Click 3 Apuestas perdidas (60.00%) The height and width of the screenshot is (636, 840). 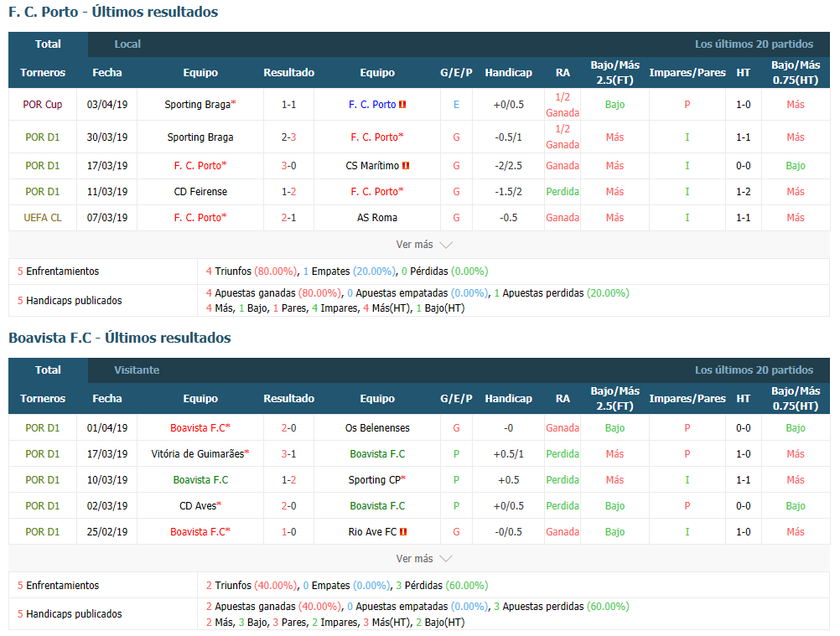[562, 607]
